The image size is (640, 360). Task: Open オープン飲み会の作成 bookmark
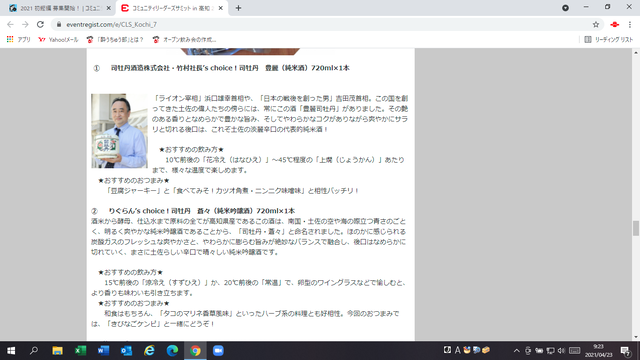click(184, 40)
